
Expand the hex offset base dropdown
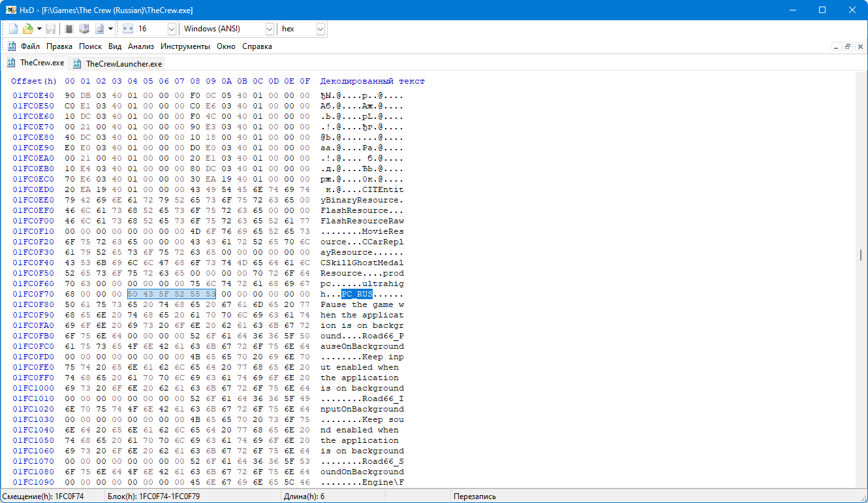click(320, 29)
